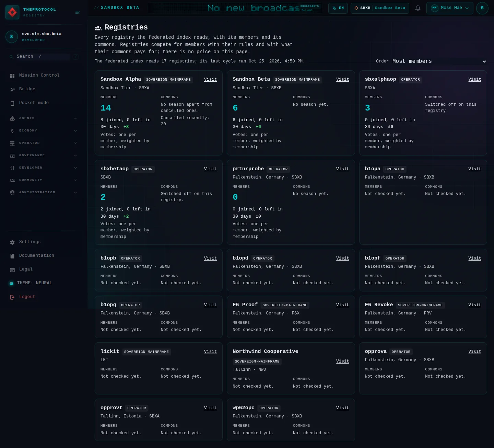494x448 pixels.
Task: Collapse the sidebar with the menu icon
Action: [78, 12]
